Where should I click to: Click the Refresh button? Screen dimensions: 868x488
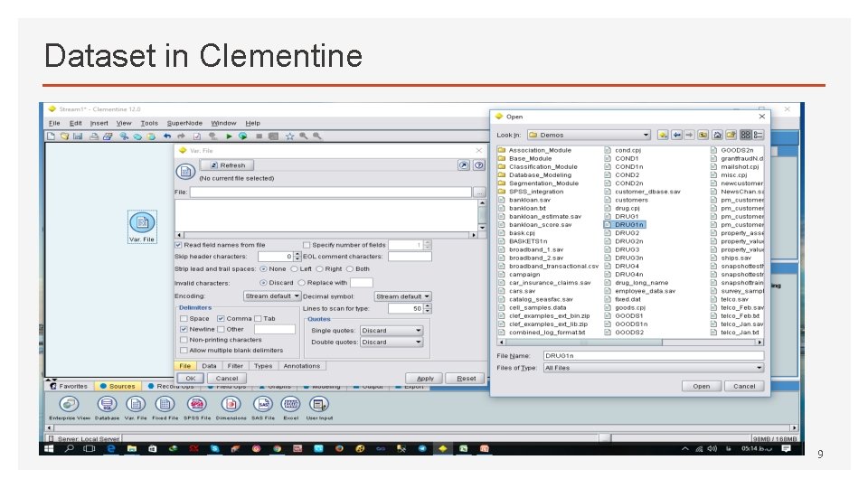pyautogui.click(x=228, y=165)
